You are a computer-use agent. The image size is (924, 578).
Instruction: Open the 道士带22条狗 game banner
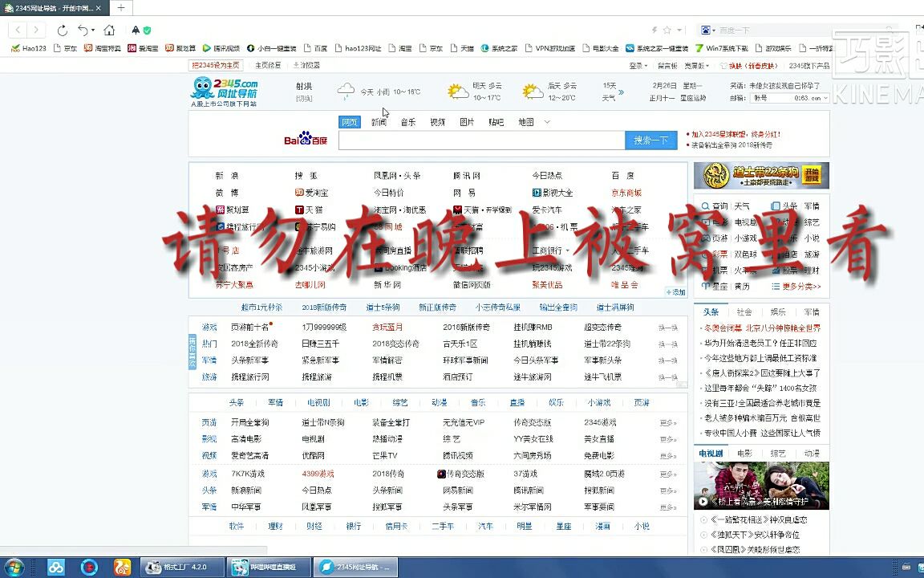click(761, 175)
